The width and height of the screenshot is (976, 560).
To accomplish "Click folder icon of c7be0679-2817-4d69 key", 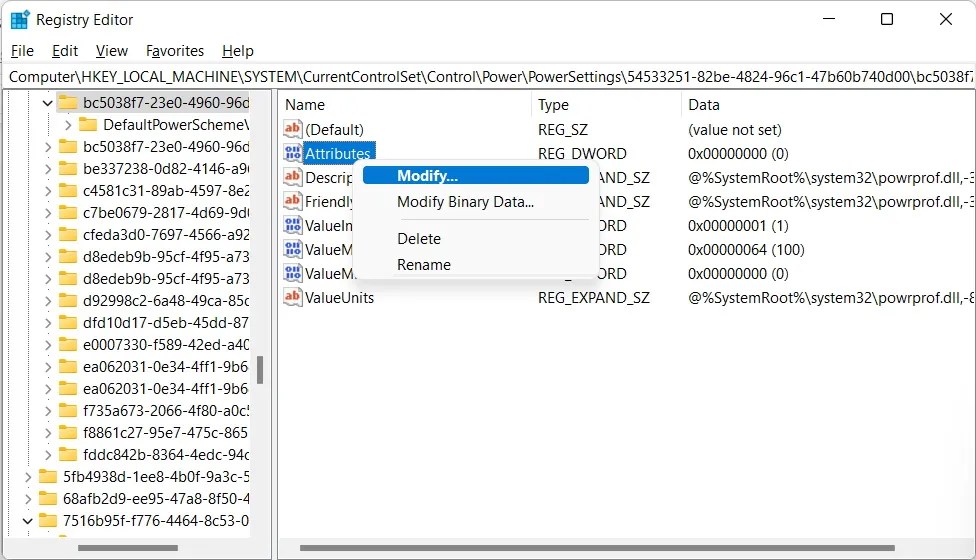I will point(68,212).
